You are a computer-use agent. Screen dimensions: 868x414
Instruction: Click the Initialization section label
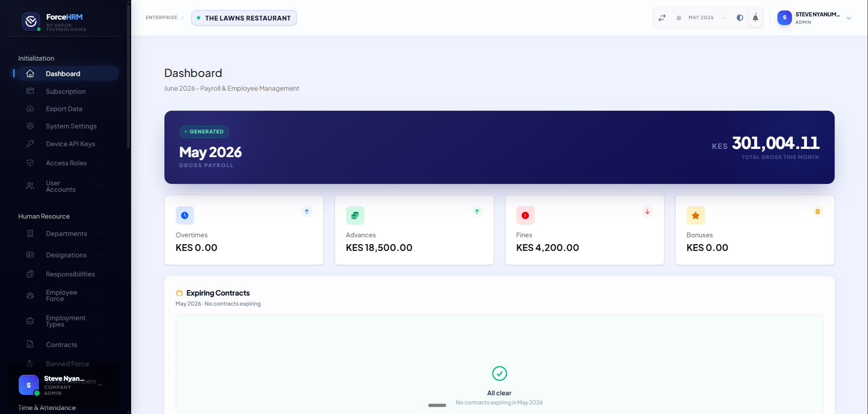pos(36,58)
